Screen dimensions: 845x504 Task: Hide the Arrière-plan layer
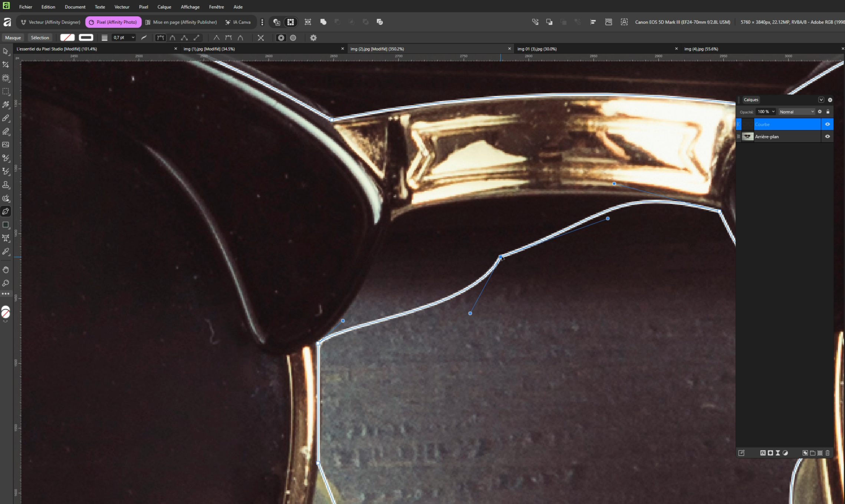click(x=827, y=136)
